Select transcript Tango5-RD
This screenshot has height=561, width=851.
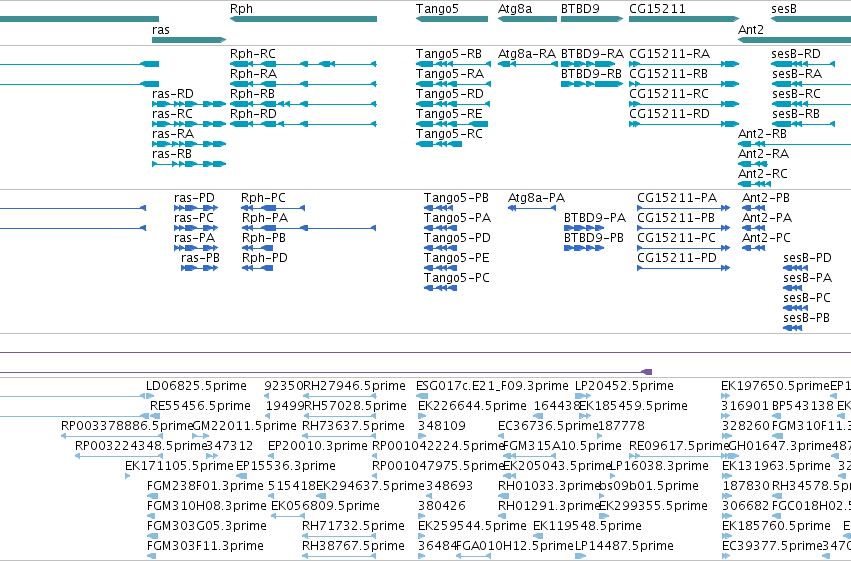[x=453, y=104]
